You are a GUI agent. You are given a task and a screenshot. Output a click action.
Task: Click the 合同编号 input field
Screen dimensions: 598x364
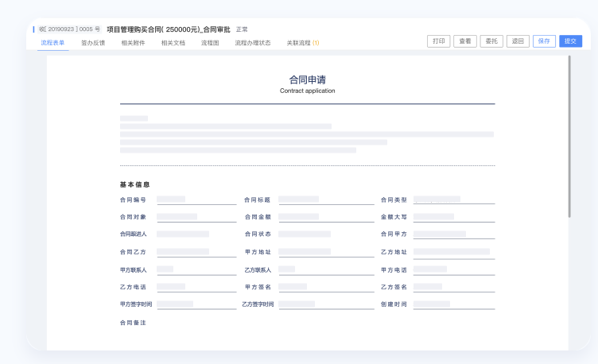(x=196, y=199)
